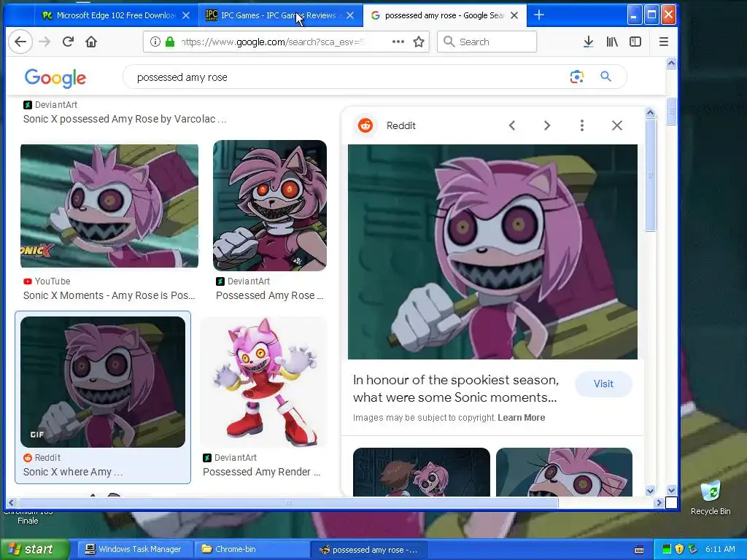
Task: Open a new tab with the plus button
Action: (539, 15)
